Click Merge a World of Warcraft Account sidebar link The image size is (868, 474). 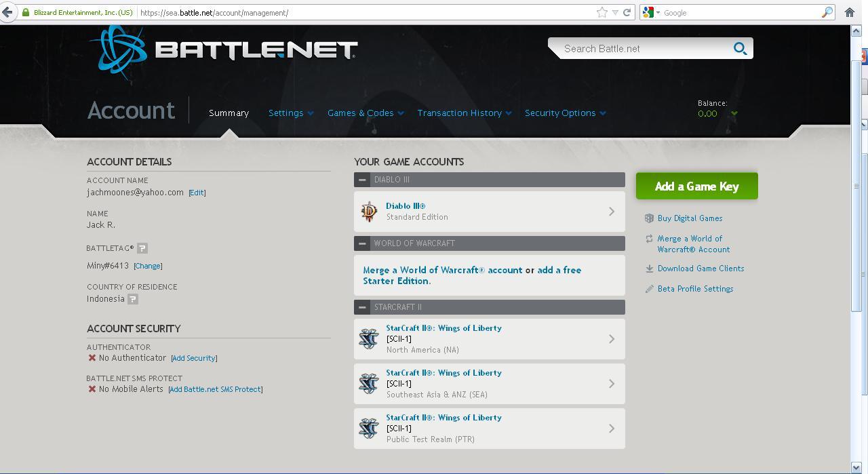click(694, 244)
